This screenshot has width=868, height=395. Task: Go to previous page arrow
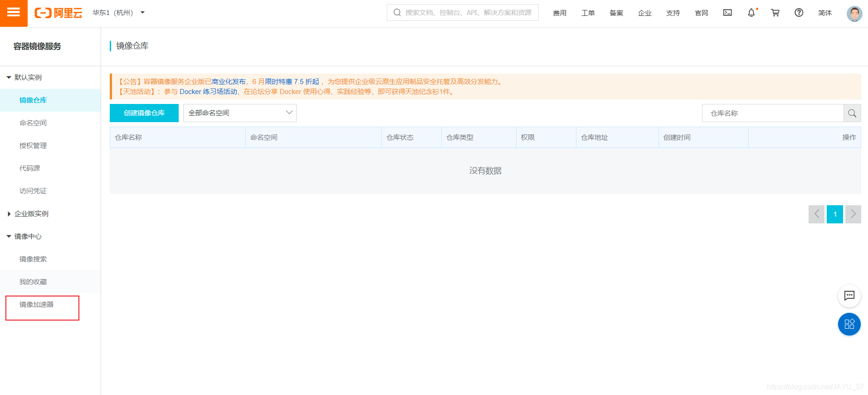tap(816, 214)
